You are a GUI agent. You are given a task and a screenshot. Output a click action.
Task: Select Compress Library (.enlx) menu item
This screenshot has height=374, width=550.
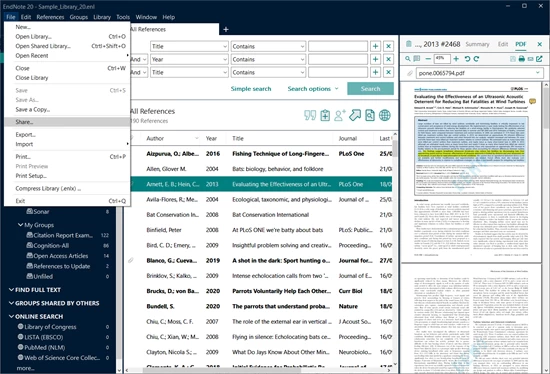pos(67,188)
